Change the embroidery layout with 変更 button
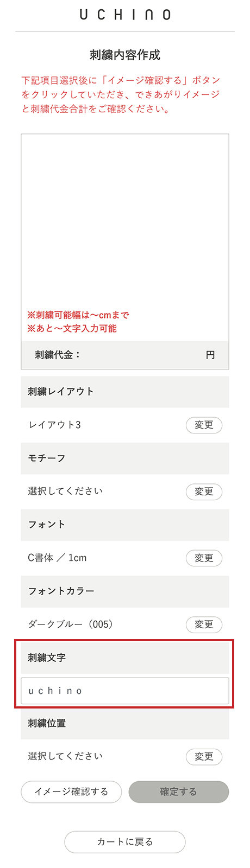The image size is (250, 868). coord(204,425)
